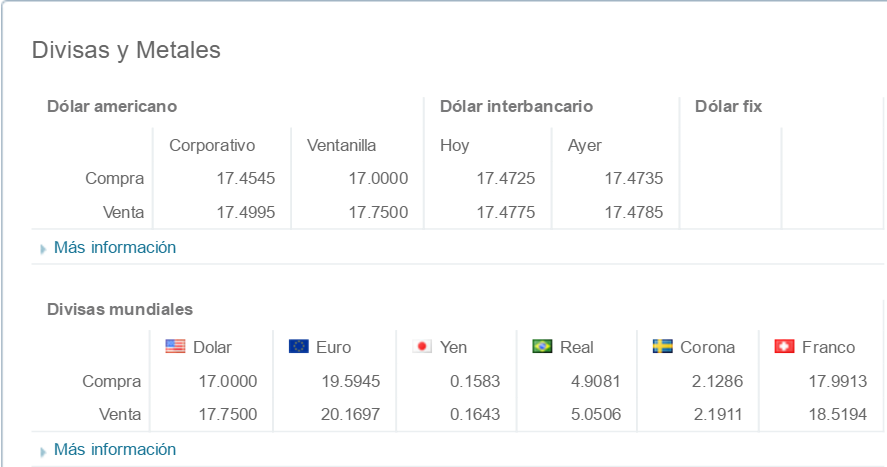
Task: Click the Corporativo column header
Action: (212, 145)
